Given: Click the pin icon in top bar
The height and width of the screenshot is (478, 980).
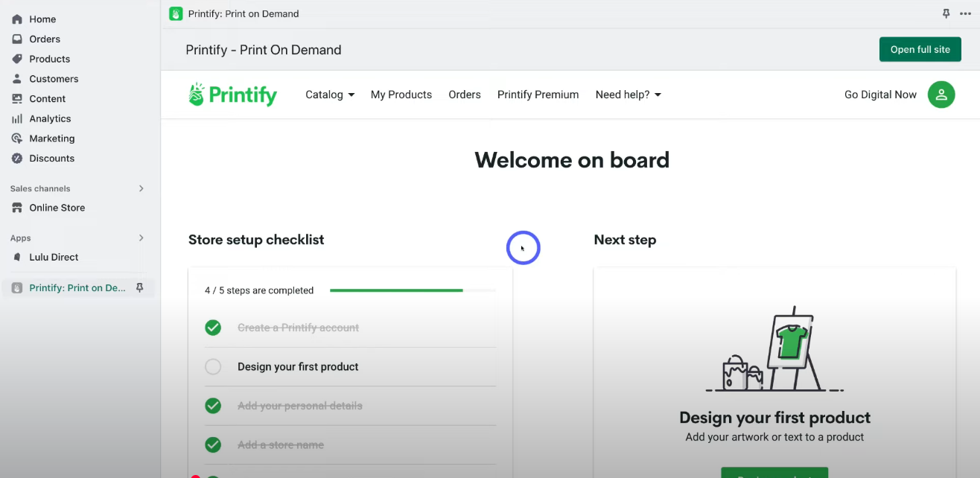Looking at the screenshot, I should 946,13.
